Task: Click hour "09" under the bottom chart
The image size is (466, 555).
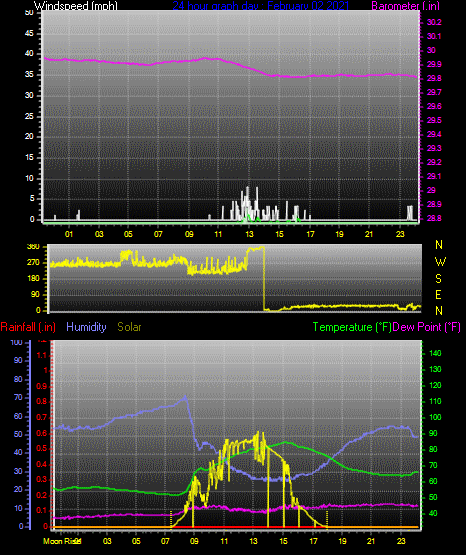Action: coord(194,541)
